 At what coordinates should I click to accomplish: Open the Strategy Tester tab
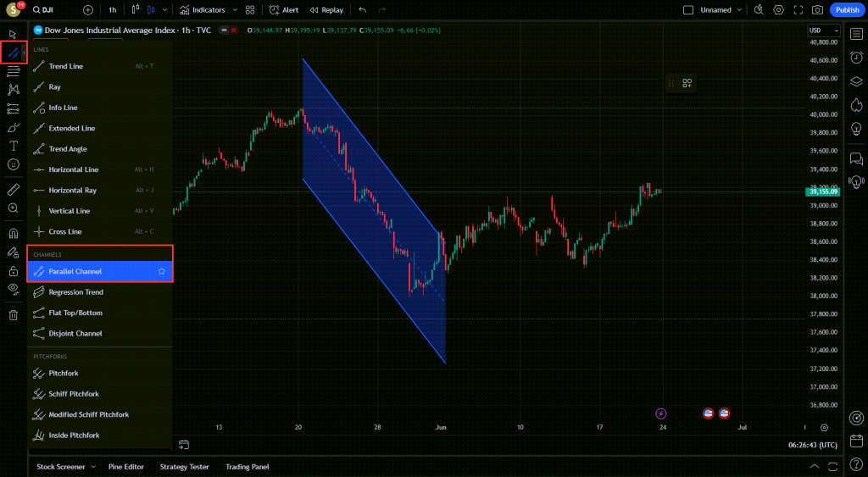click(184, 467)
